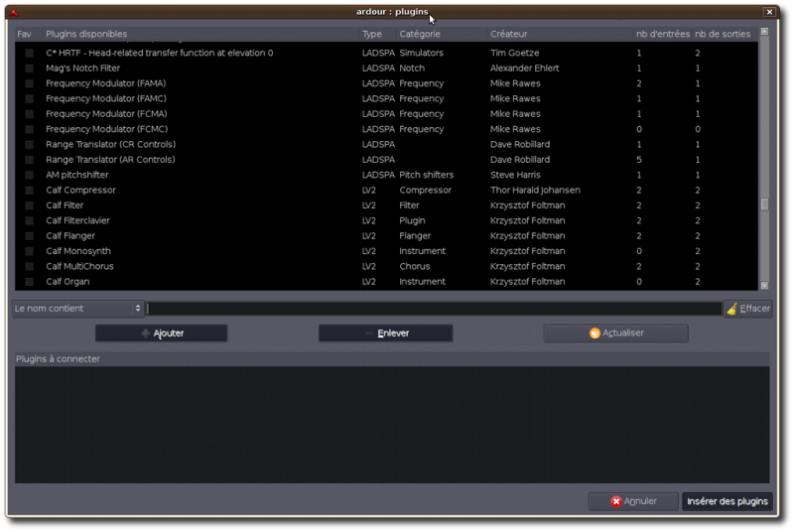The image size is (794, 532).
Task: Mark Calf Compressor as favorite
Action: (30, 191)
